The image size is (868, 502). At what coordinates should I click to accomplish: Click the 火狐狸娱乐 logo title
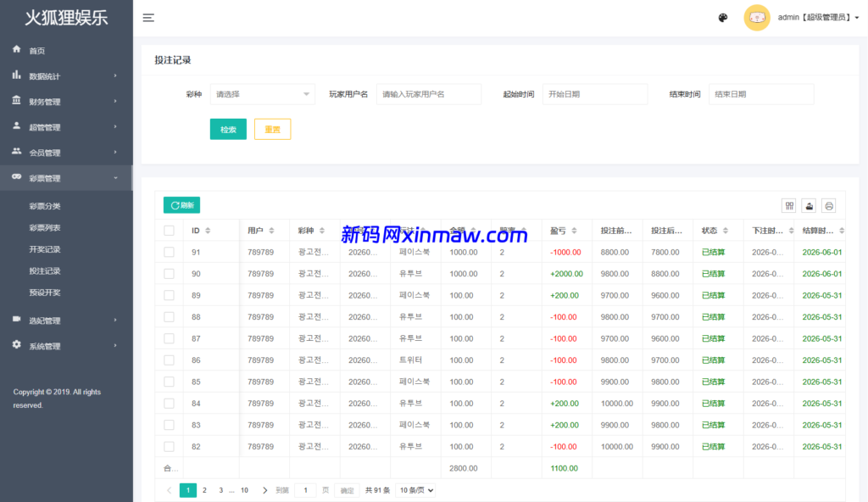click(66, 18)
